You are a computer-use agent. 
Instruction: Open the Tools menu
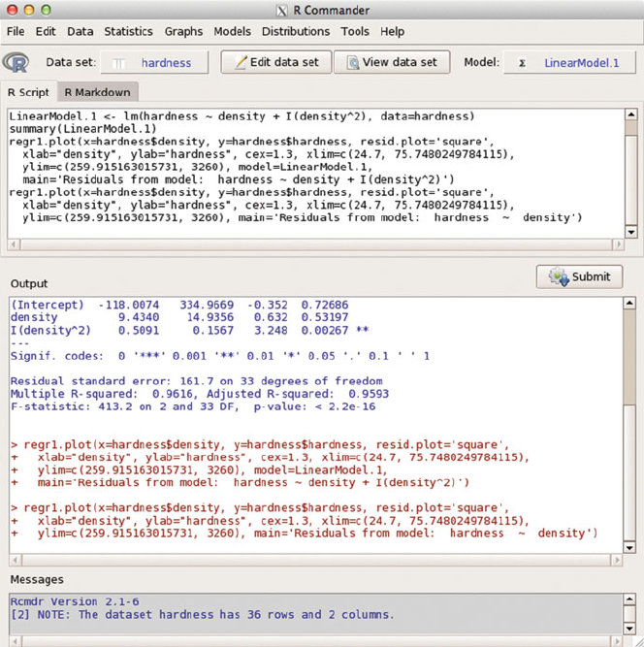click(x=355, y=31)
